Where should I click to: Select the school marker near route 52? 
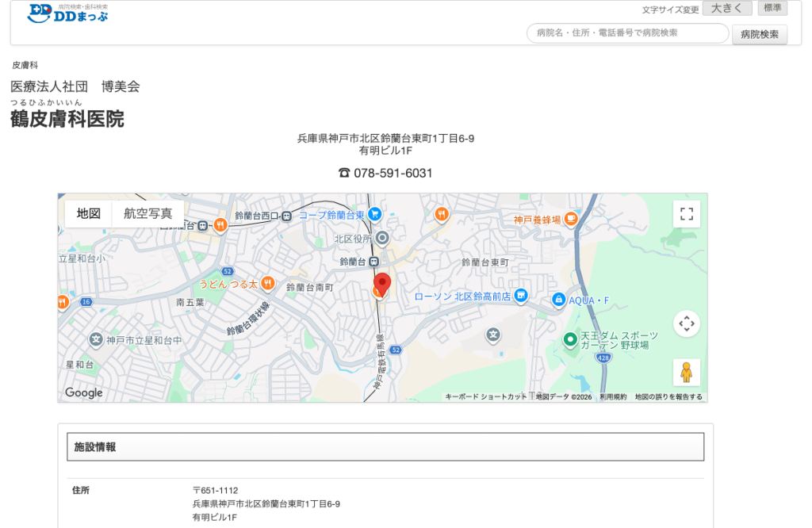coord(493,335)
